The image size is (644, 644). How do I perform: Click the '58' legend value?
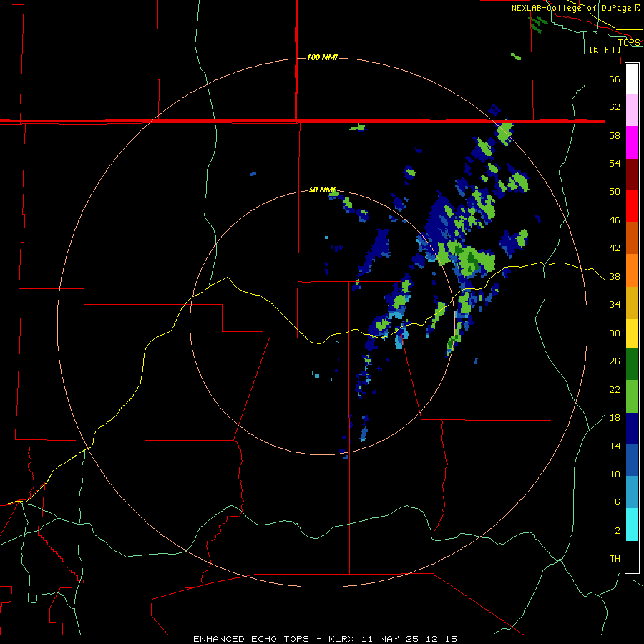click(615, 135)
